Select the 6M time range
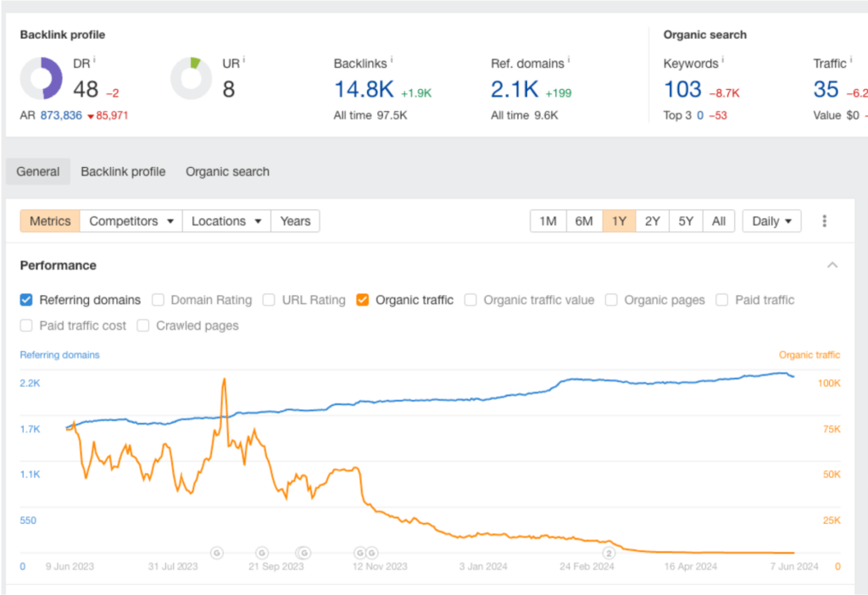868x595 pixels. [x=583, y=220]
